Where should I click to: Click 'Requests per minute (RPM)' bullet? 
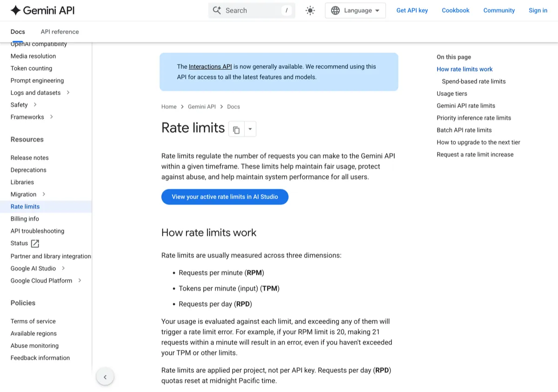(221, 273)
